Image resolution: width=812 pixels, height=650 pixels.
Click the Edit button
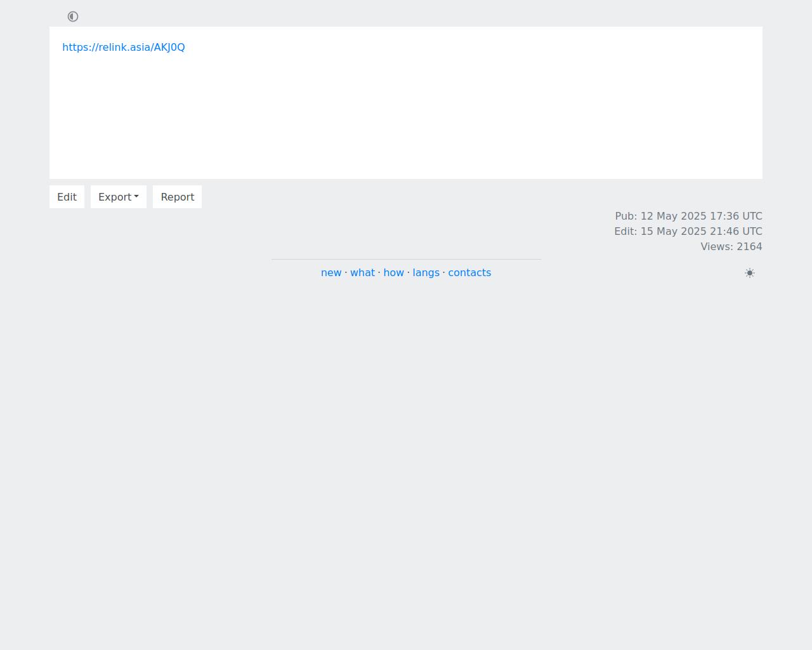coord(67,197)
